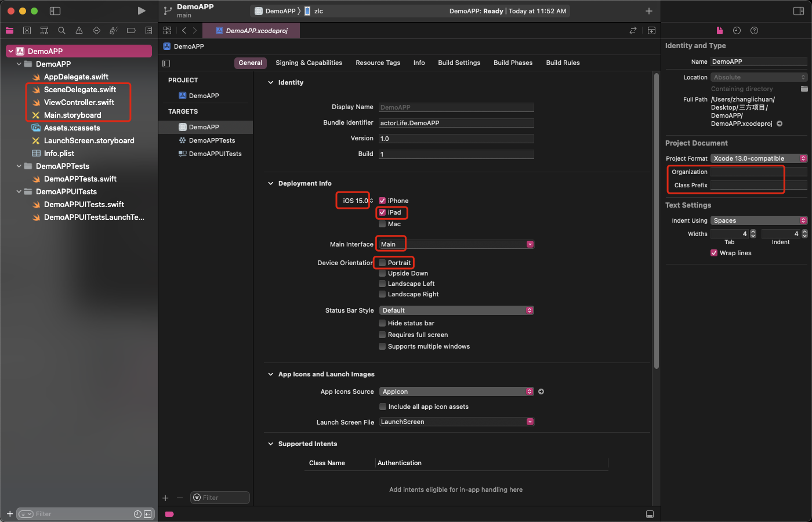Click the arrow next to AppIcon source
The width and height of the screenshot is (812, 522).
(x=541, y=391)
